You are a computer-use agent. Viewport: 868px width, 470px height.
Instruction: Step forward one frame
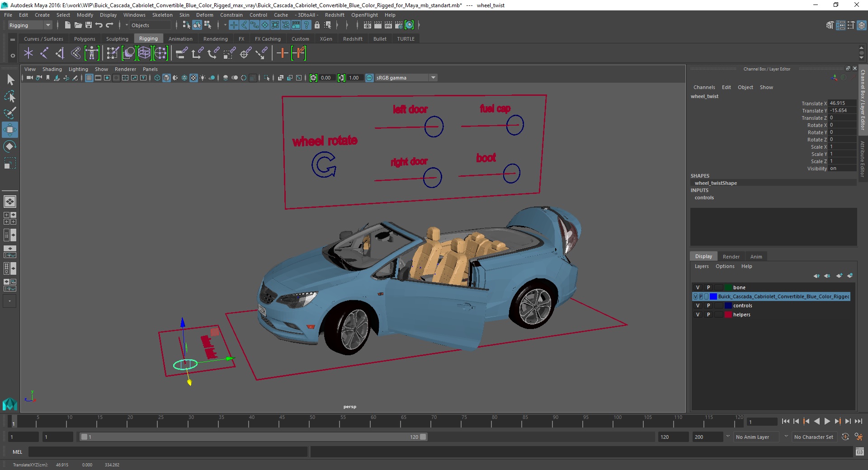pyautogui.click(x=848, y=421)
